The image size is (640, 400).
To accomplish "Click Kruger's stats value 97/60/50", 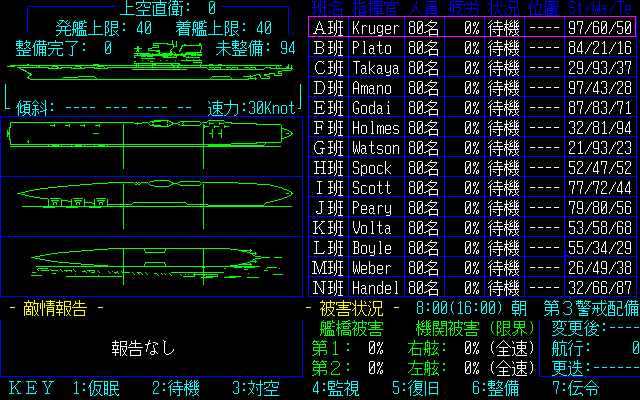I will 600,28.
